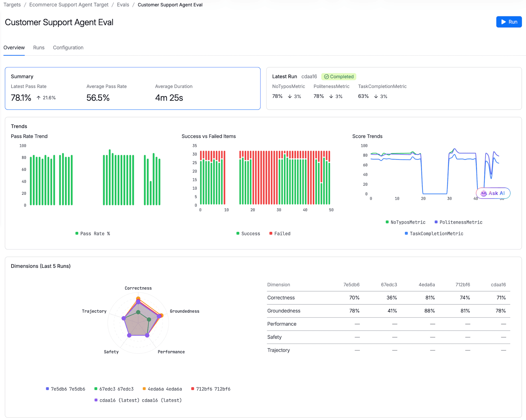
Task: Click up arrow beside 21.6% pass rate
Action: coord(39,98)
